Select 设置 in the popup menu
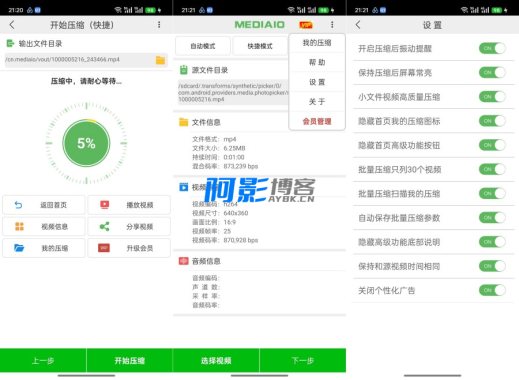Image resolution: width=519 pixels, height=380 pixels. click(x=317, y=82)
